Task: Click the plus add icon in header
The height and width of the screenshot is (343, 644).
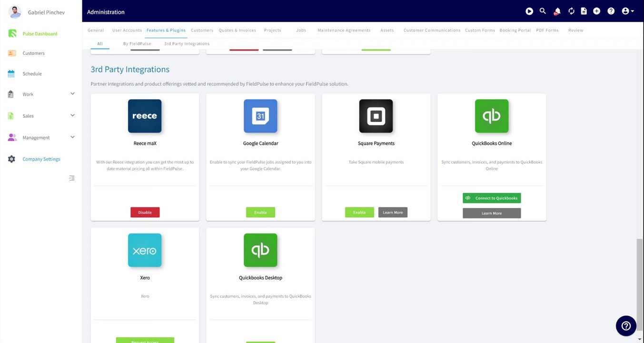Action: (x=597, y=11)
